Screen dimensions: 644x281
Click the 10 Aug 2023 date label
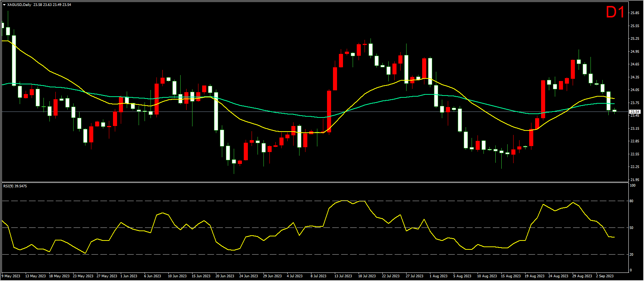[487, 276]
